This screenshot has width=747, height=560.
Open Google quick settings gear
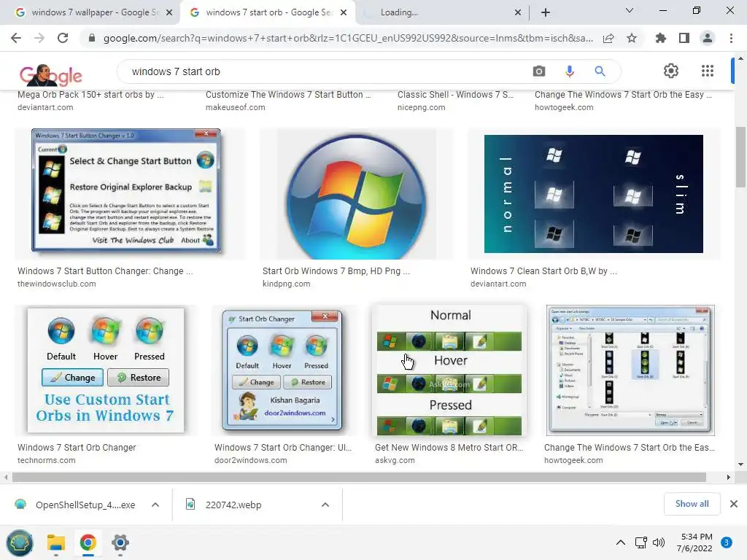671,71
